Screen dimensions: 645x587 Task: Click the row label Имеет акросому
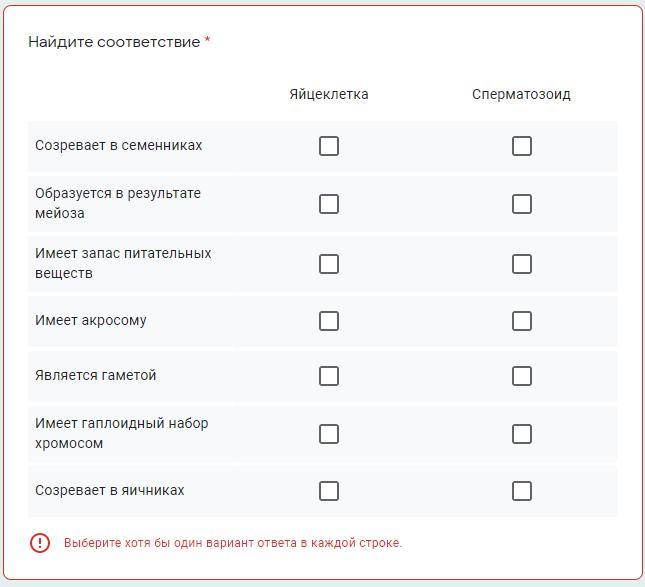(x=91, y=321)
